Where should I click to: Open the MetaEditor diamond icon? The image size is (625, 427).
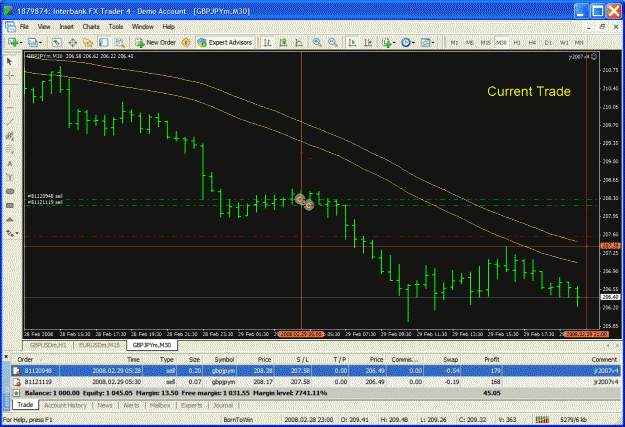186,42
